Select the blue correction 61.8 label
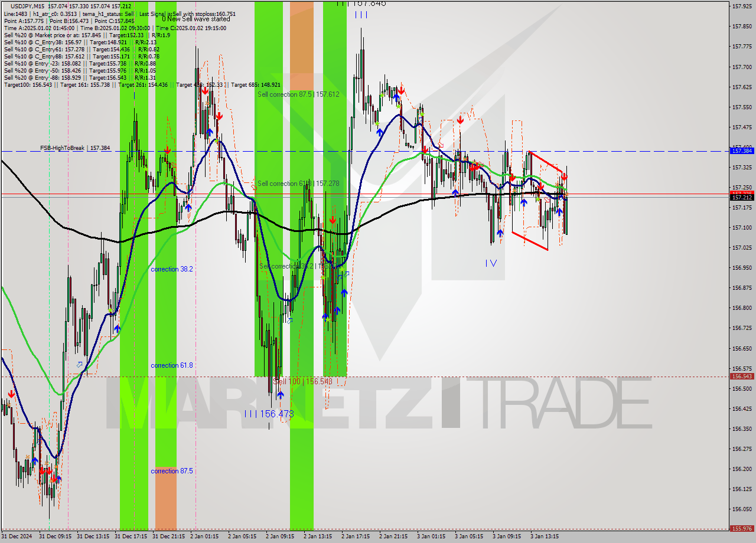 (x=171, y=365)
